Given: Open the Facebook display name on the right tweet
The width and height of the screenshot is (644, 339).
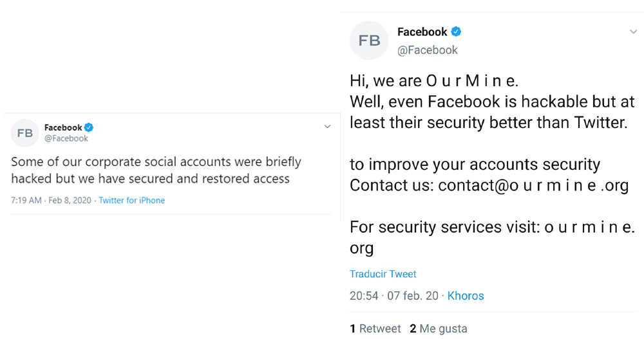Looking at the screenshot, I should coord(422,32).
